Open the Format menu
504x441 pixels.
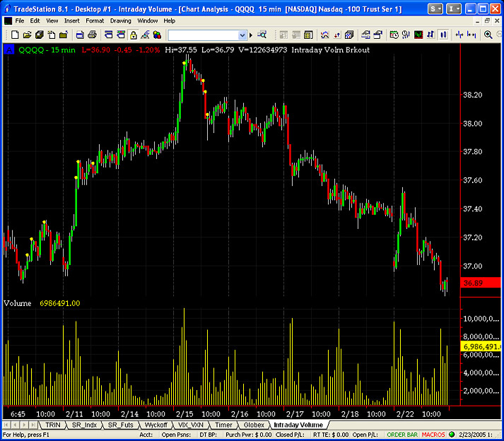[x=95, y=21]
